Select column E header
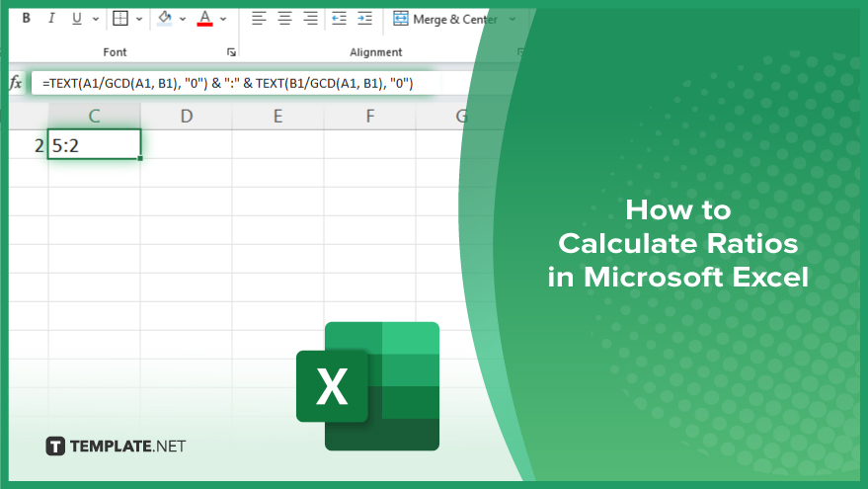Screen dimensions: 868x489 coord(277,116)
